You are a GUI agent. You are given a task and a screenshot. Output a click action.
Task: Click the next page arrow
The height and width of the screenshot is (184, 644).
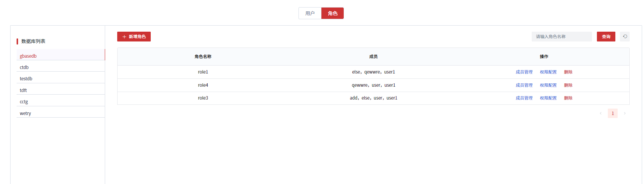point(624,113)
